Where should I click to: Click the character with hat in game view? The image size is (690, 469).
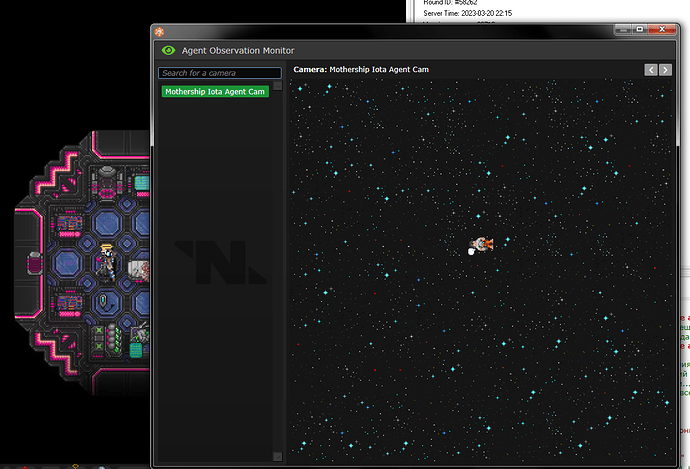click(x=107, y=263)
